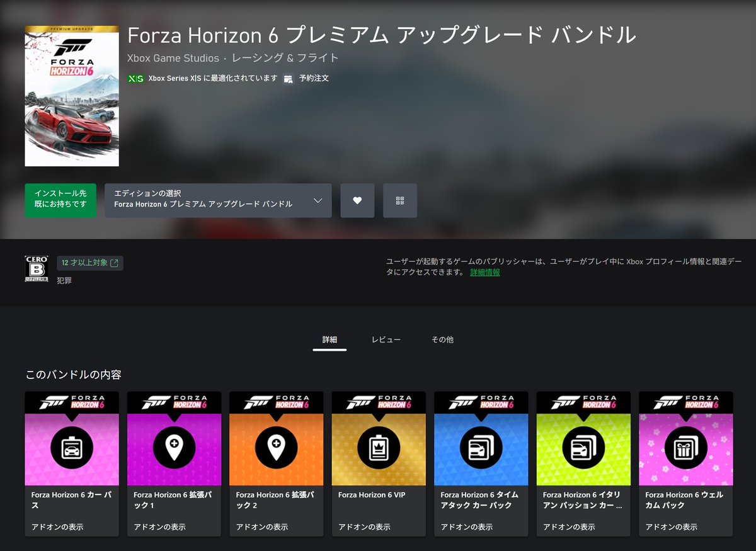The image size is (756, 551).
Task: Click the Forza Horizon 6 VIP card title
Action: (x=372, y=495)
